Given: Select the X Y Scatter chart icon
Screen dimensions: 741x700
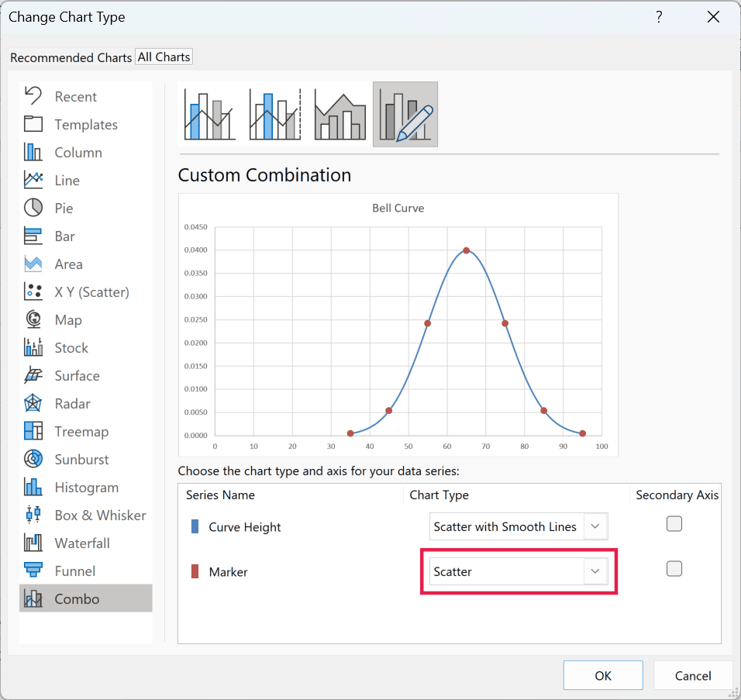Looking at the screenshot, I should (33, 291).
